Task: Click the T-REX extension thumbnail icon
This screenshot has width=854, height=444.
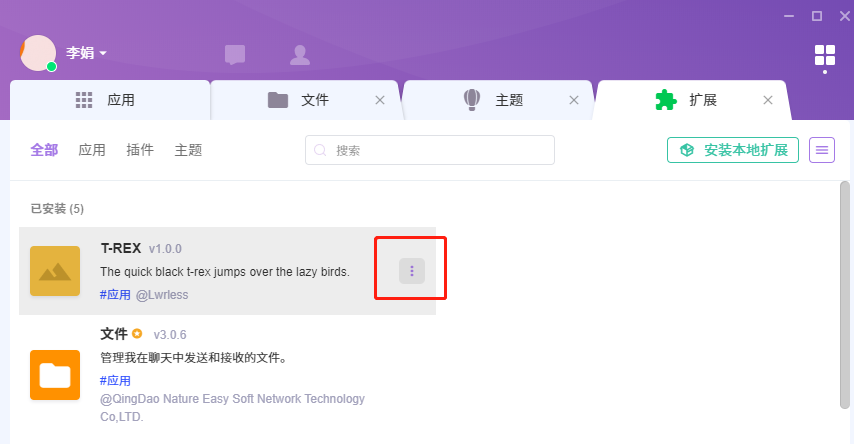Action: pyautogui.click(x=55, y=271)
